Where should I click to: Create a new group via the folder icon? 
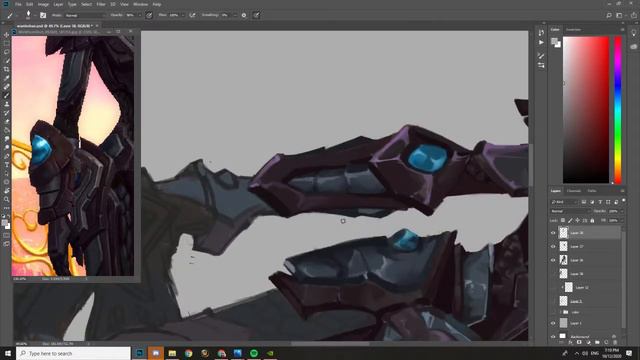coord(597,342)
